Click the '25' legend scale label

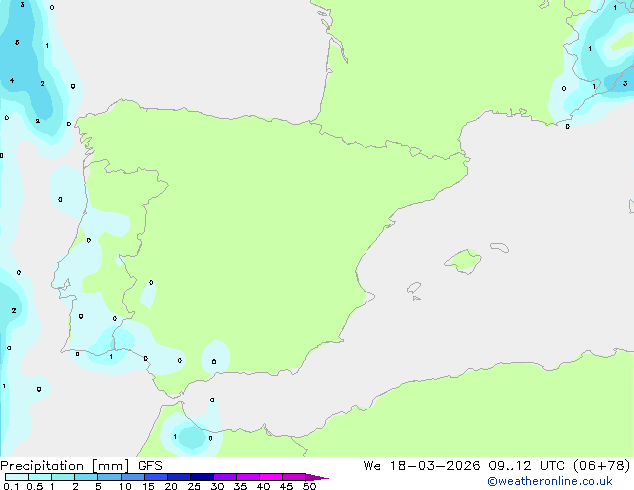(x=194, y=486)
